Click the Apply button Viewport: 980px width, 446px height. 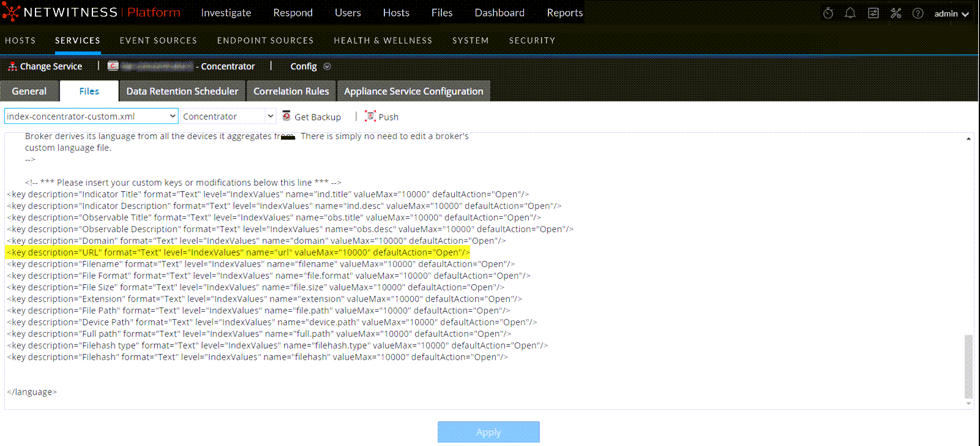pyautogui.click(x=488, y=432)
